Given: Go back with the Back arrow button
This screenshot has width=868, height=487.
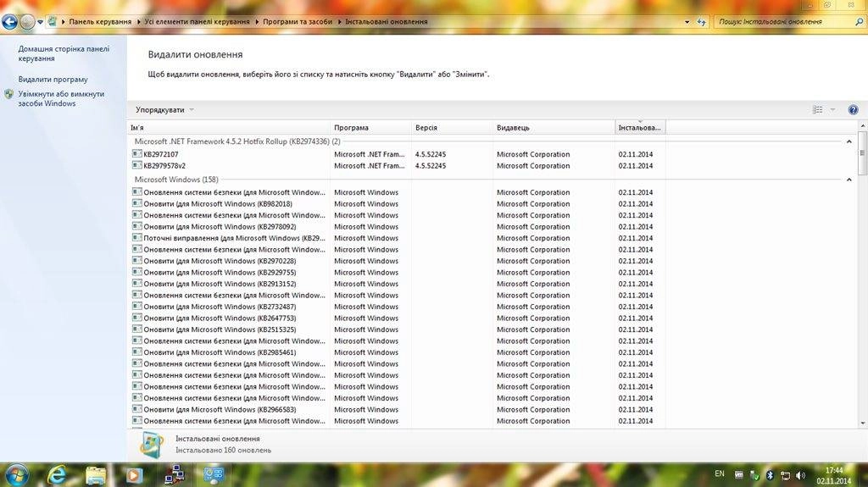Looking at the screenshot, I should [9, 22].
